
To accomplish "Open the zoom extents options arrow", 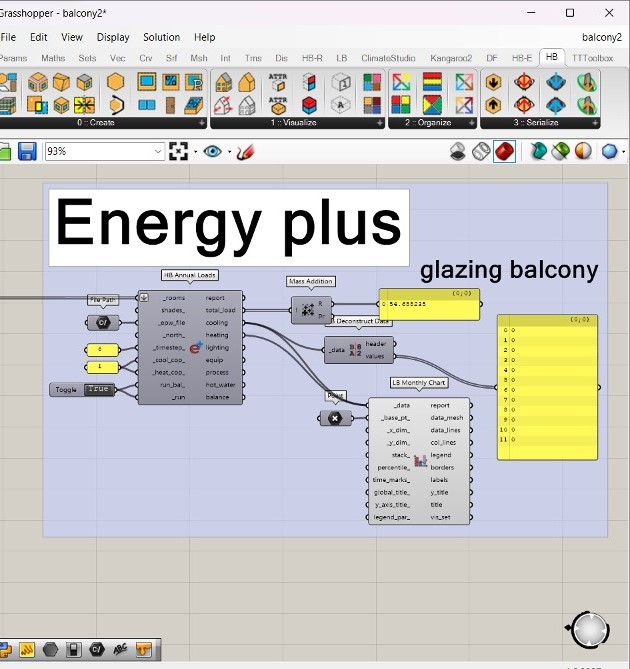I will click(195, 152).
